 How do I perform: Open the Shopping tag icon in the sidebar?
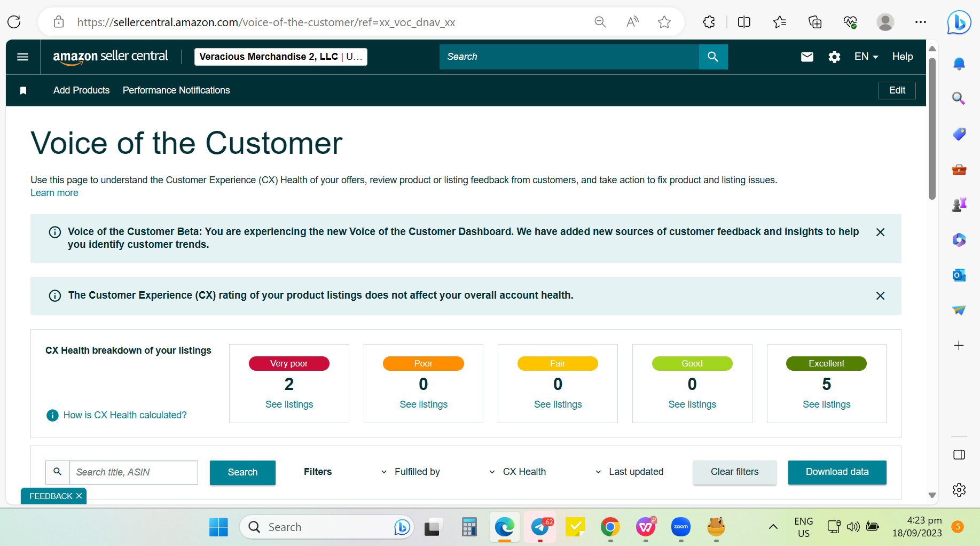pos(959,134)
